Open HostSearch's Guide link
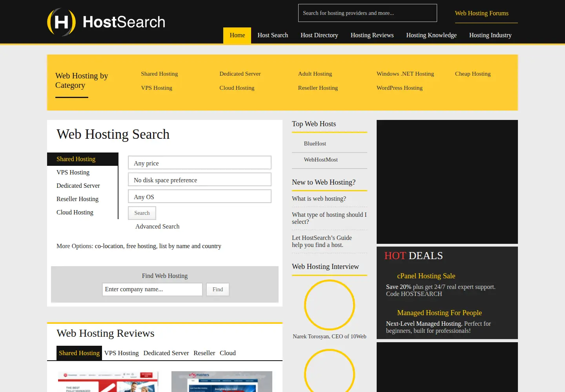Screen dimensions: 565x392 click(322, 241)
